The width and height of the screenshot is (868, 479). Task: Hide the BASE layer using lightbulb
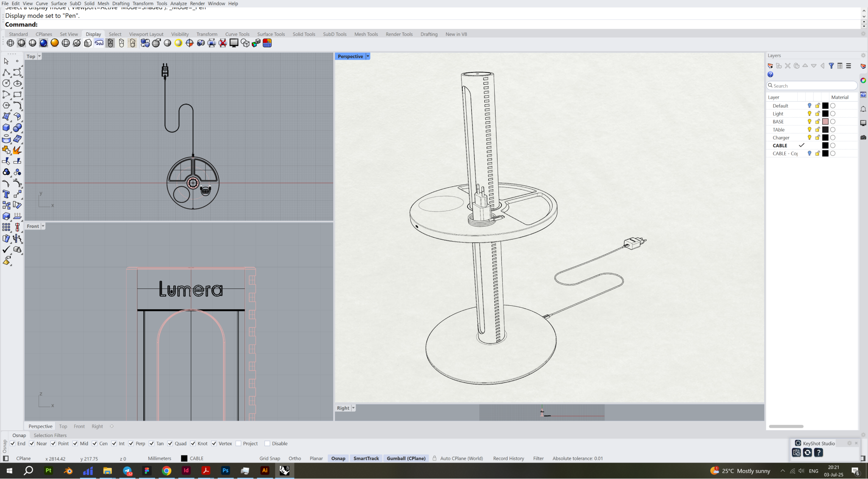[x=810, y=122]
